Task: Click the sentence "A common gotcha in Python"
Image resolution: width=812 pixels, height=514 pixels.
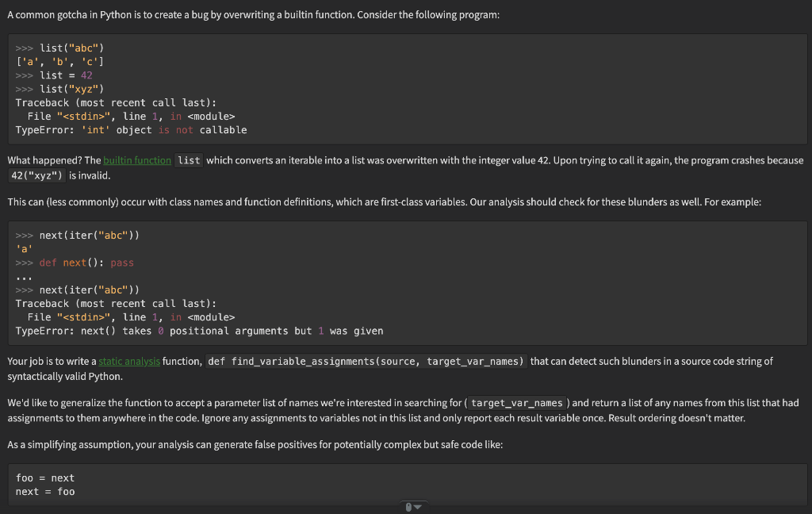Action: point(253,15)
